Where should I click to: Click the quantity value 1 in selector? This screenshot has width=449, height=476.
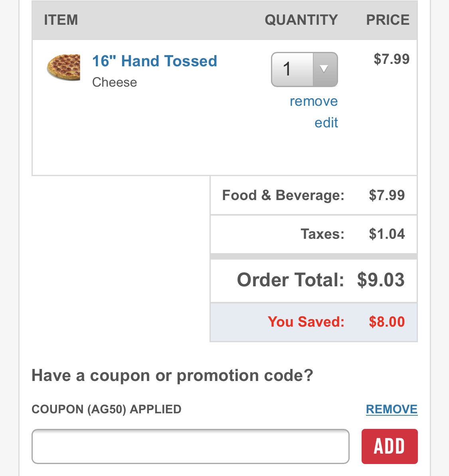click(x=287, y=69)
